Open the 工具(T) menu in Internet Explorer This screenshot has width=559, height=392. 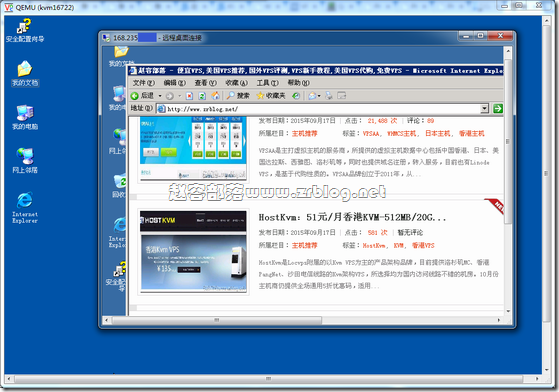[267, 83]
